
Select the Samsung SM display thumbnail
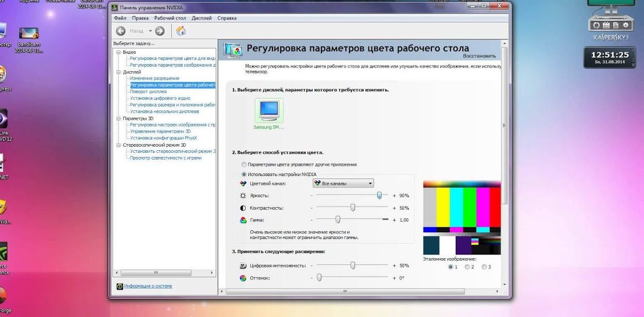coord(268,111)
